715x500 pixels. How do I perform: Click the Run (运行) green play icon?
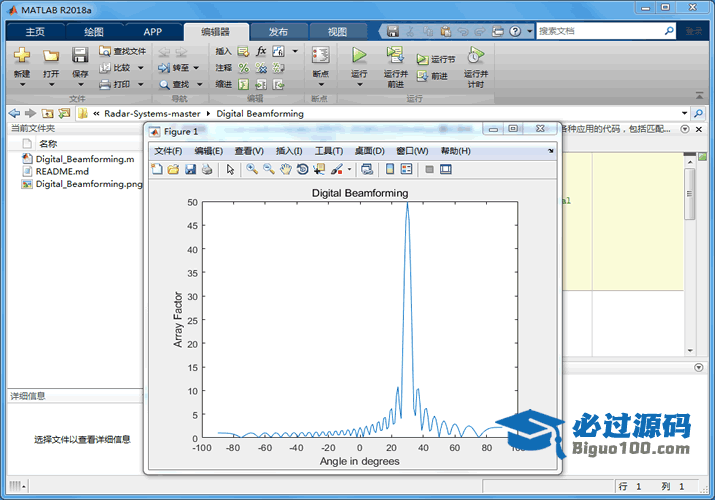pos(359,55)
